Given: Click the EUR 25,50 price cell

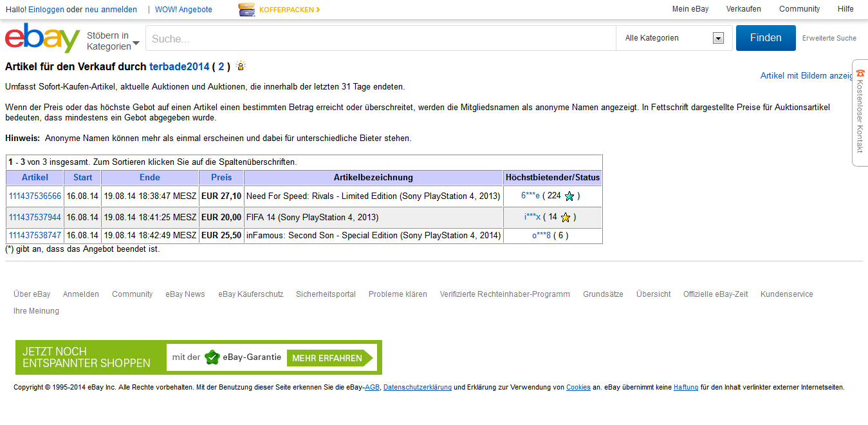Looking at the screenshot, I should click(221, 236).
